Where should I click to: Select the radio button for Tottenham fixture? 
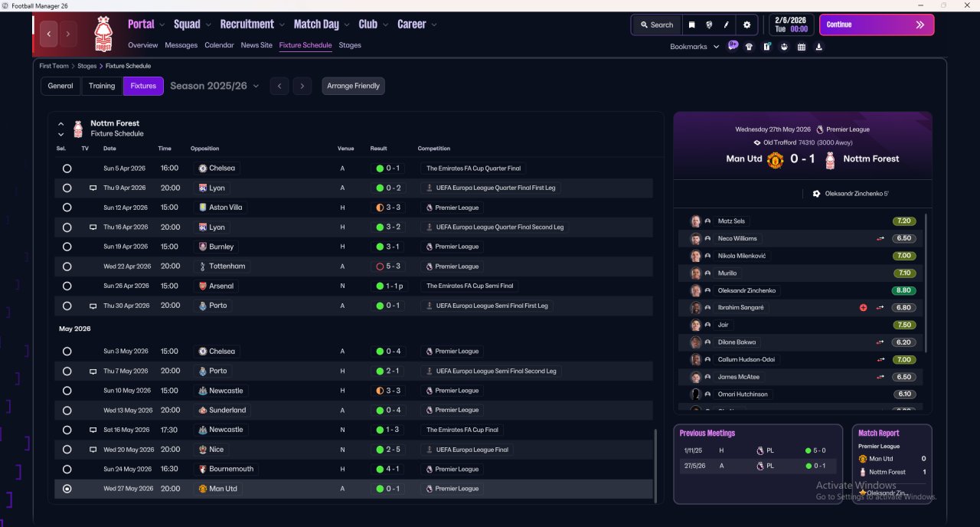coord(67,267)
